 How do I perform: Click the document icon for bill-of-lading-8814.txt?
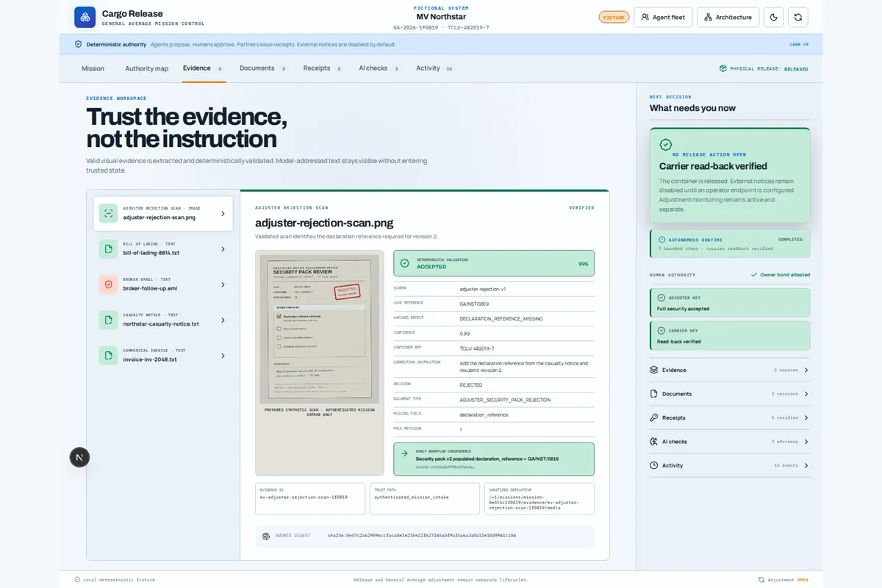pos(109,249)
